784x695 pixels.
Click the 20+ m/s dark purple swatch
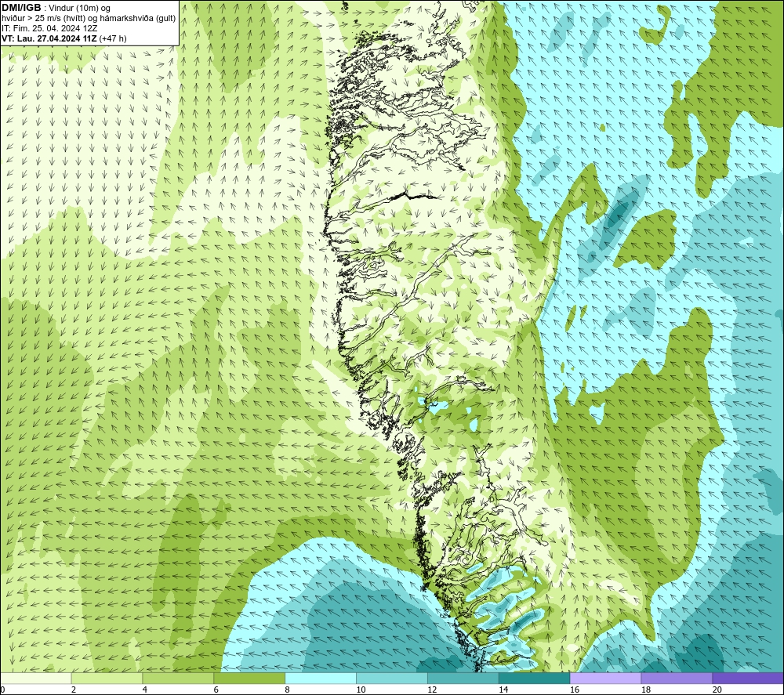point(748,679)
